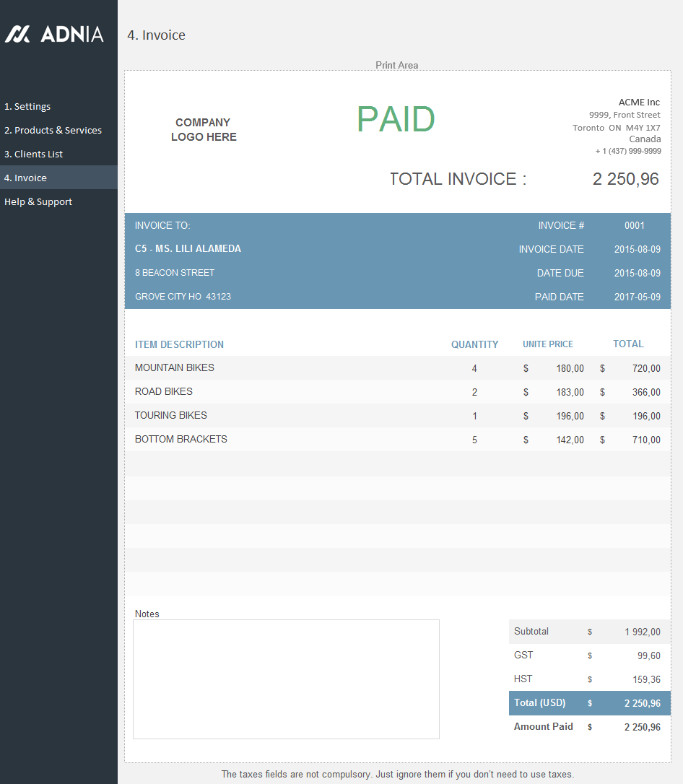Click the ADNIA logo in the sidebar
683x784 pixels.
coord(55,34)
